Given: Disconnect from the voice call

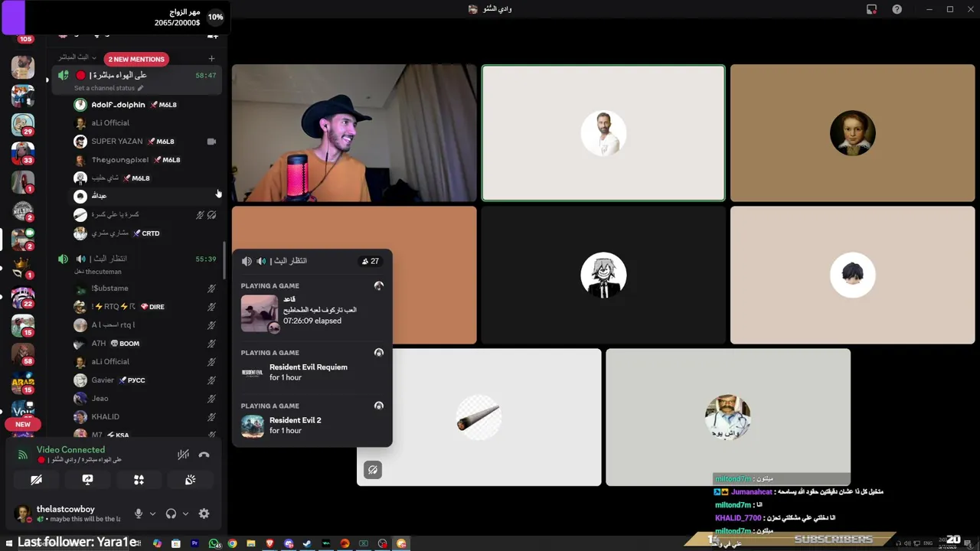Looking at the screenshot, I should click(204, 455).
